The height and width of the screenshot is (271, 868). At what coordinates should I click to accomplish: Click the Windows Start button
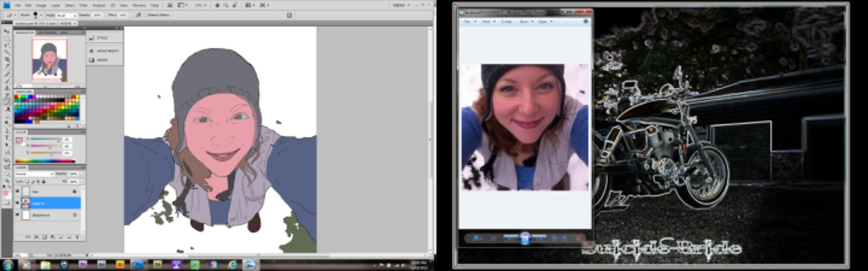tap(8, 264)
